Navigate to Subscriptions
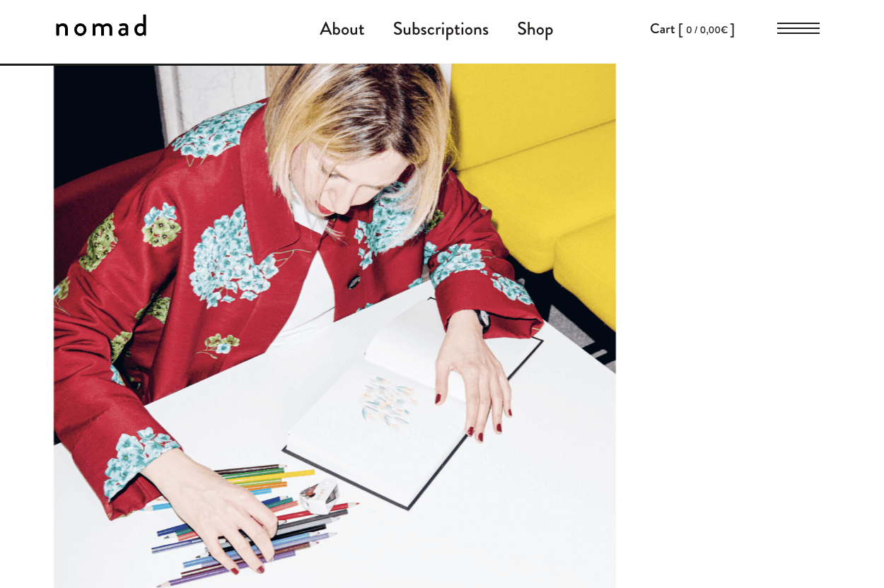 (x=441, y=29)
